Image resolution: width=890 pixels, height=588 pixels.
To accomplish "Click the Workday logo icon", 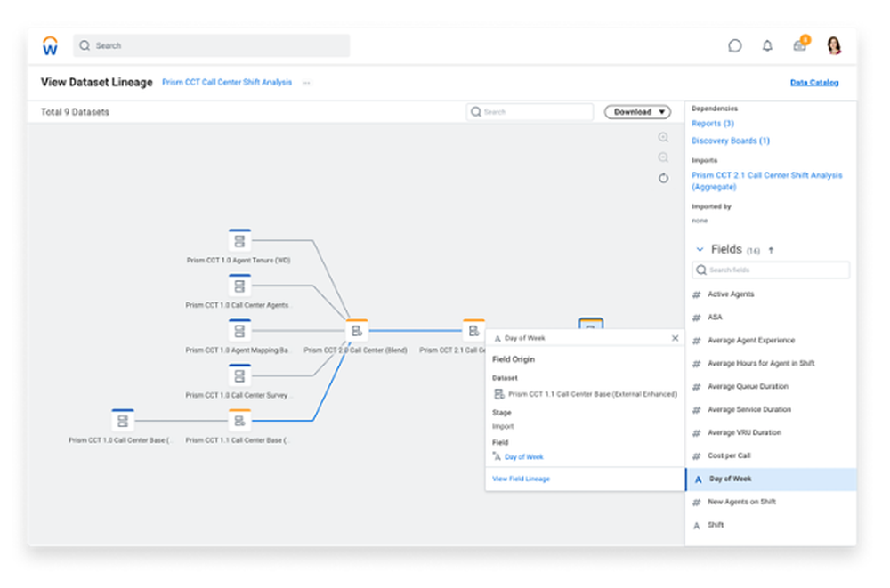I will (x=50, y=45).
